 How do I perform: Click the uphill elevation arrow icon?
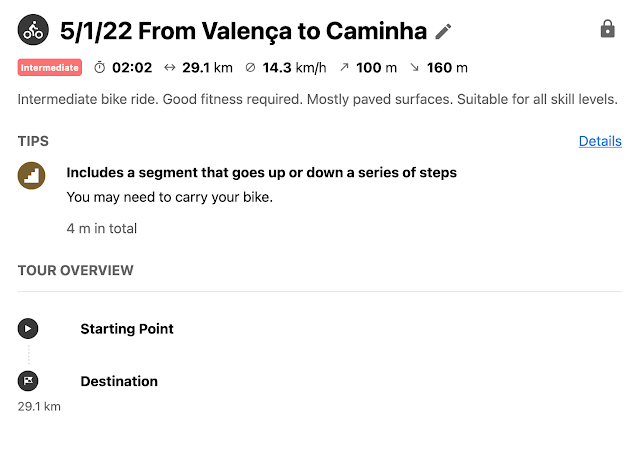click(x=346, y=68)
